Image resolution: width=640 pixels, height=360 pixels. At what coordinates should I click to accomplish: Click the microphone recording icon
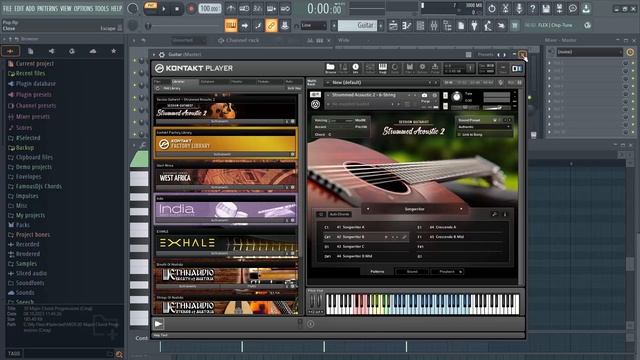pos(519,9)
